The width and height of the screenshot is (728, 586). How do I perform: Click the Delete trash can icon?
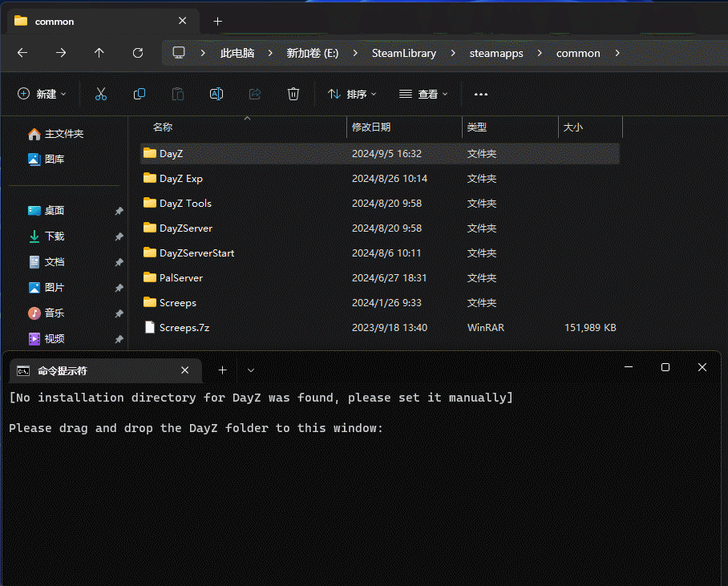coord(293,94)
